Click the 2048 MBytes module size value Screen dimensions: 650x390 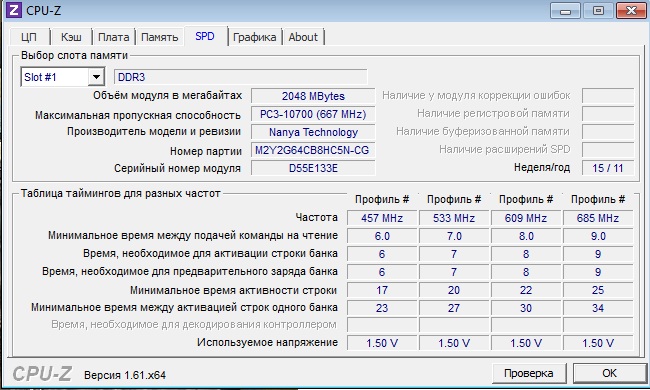313,96
